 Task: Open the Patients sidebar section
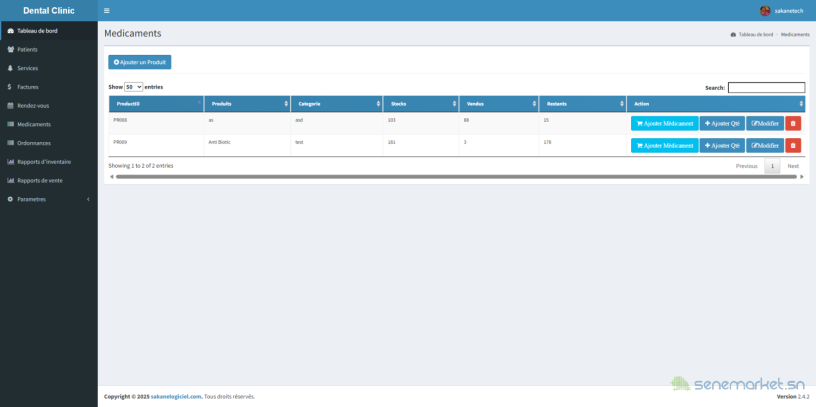[49, 49]
